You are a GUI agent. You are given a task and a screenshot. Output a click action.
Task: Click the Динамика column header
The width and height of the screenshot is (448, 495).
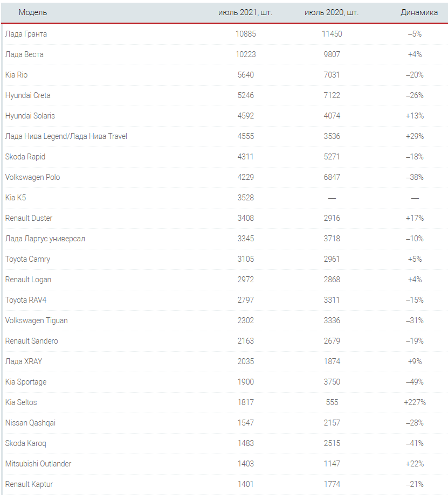419,12
